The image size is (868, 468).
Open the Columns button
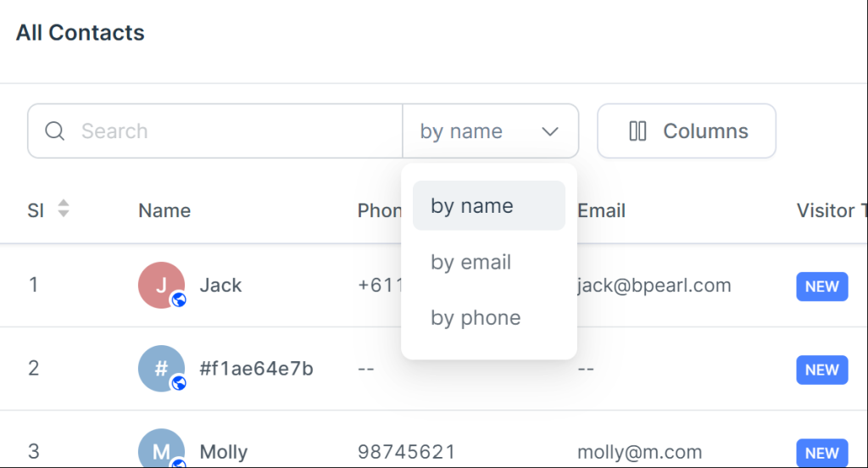(x=687, y=131)
